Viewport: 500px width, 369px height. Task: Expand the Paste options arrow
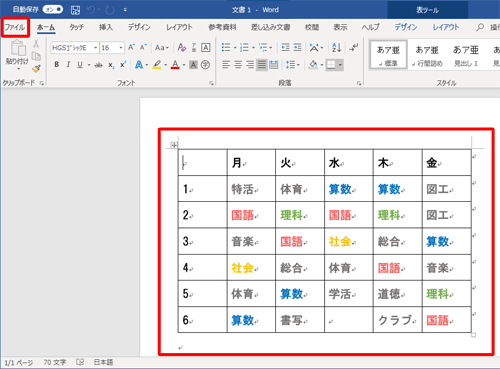point(18,69)
